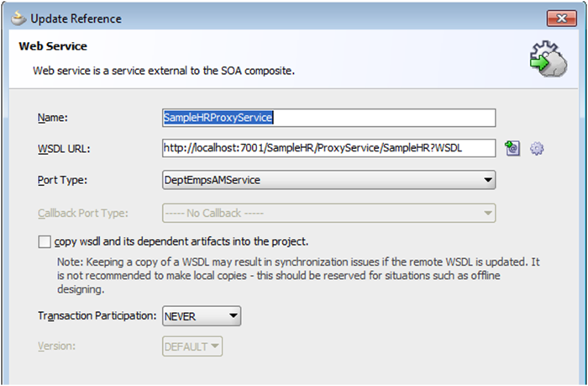Click the WSDL URL label

pos(64,150)
